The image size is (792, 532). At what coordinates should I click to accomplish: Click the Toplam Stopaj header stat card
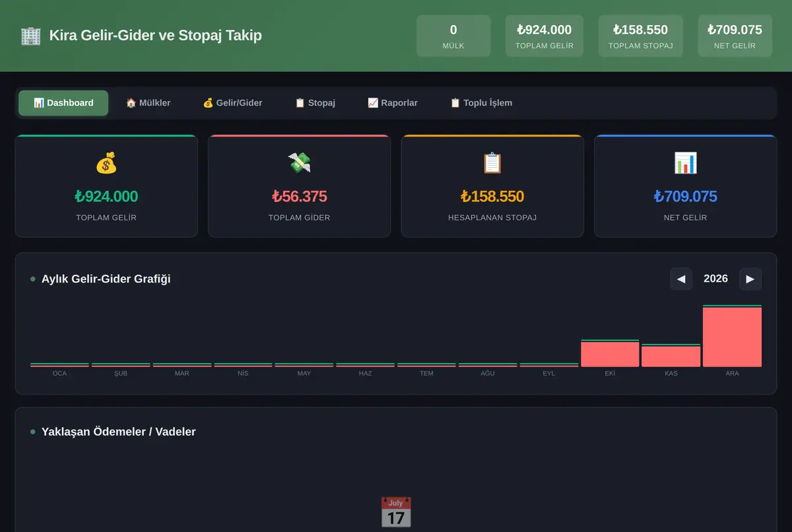coord(640,36)
